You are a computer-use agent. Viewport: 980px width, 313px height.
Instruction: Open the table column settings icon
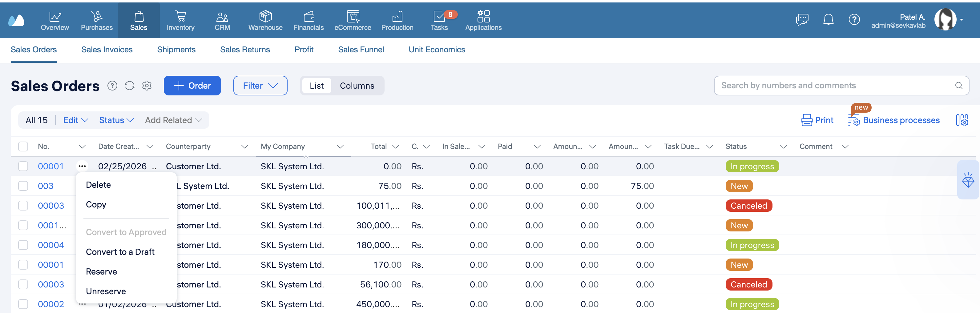pos(962,120)
